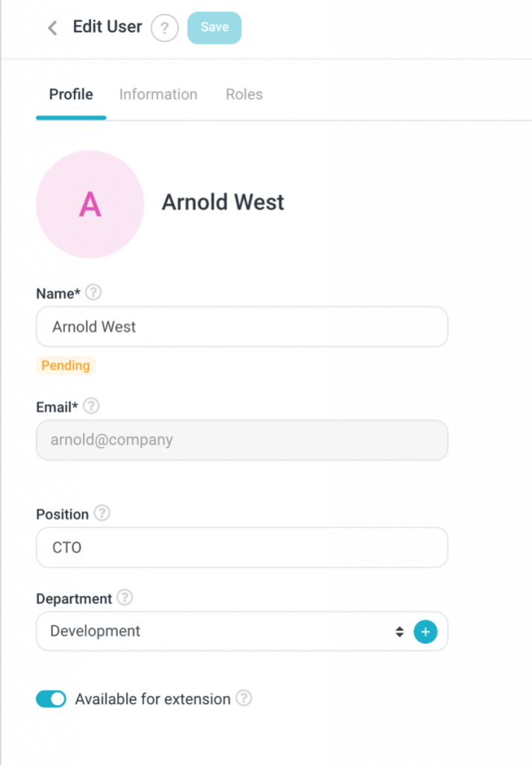Image resolution: width=532 pixels, height=765 pixels.
Task: Click the help icon beside Position label
Action: tap(102, 514)
